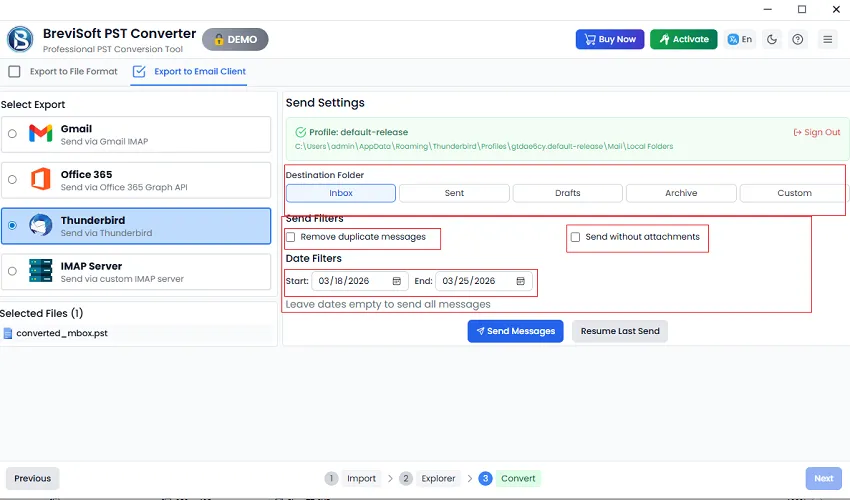The height and width of the screenshot is (500, 850).
Task: Click the Buy Now button
Action: point(610,39)
